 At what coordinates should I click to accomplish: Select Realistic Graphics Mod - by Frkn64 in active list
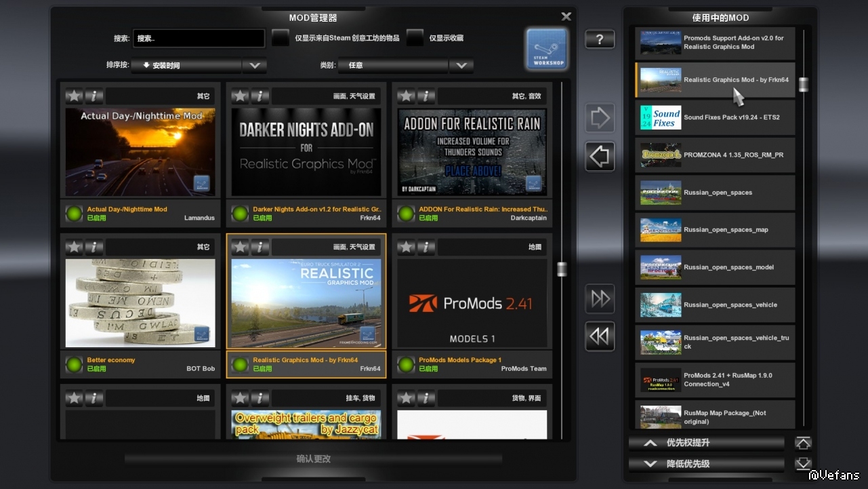pyautogui.click(x=715, y=80)
